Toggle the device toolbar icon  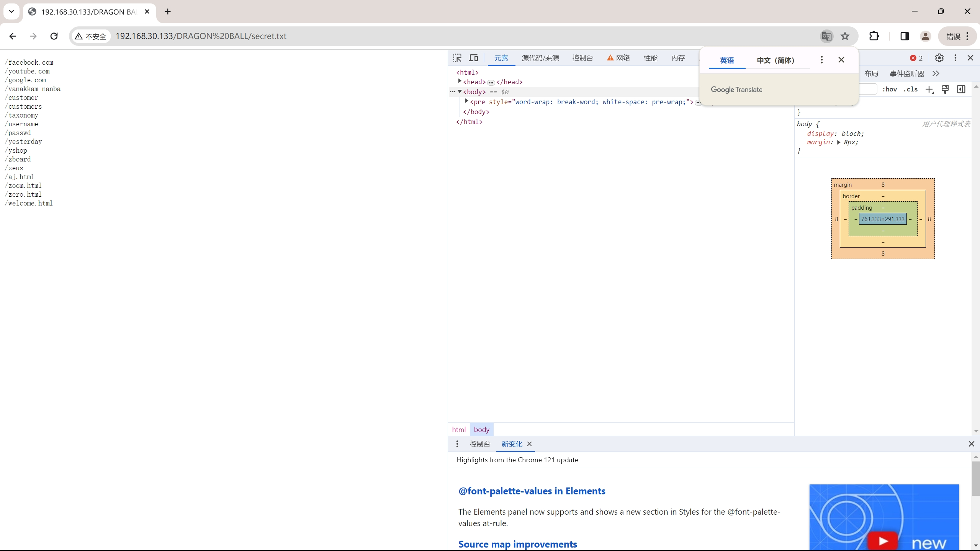tap(474, 58)
